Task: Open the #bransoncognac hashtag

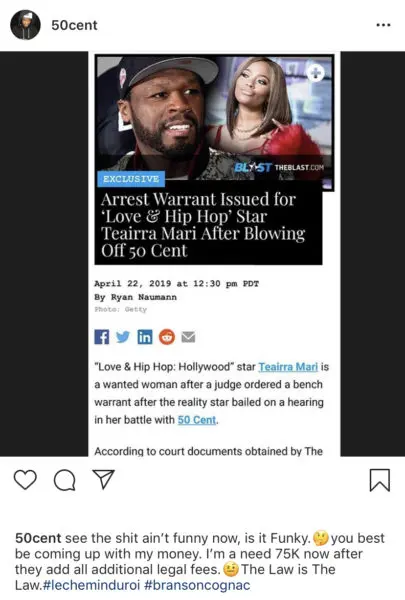Action: (197, 585)
